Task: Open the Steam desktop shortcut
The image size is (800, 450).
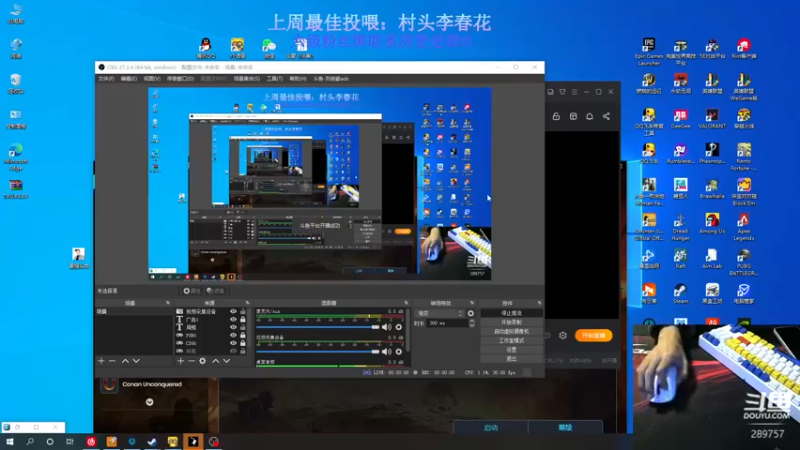Action: click(680, 294)
